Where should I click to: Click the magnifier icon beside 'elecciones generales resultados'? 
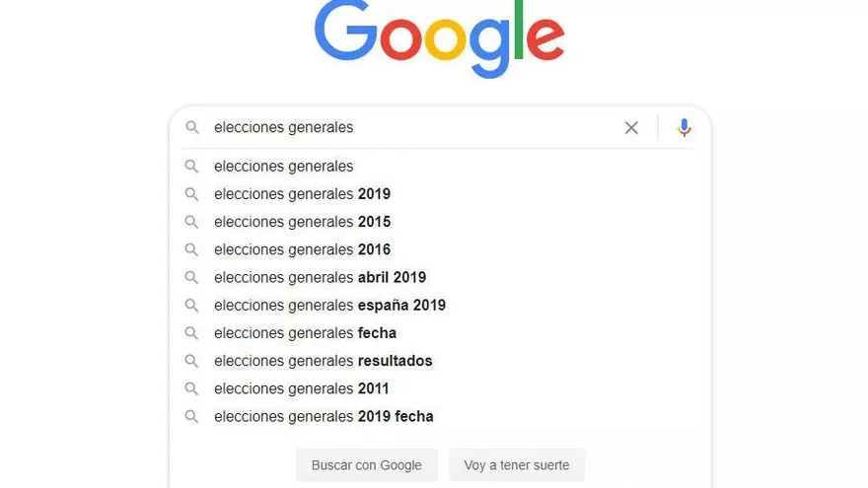(x=192, y=361)
